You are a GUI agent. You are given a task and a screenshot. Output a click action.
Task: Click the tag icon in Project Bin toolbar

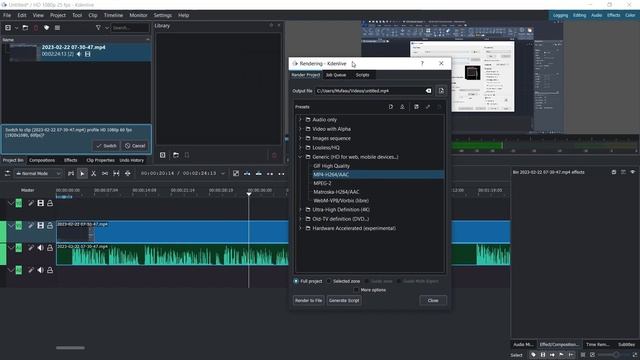47,28
